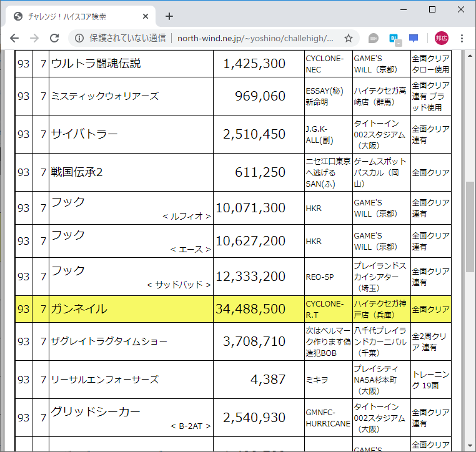Click the score 3,708,710
The width and height of the screenshot is (476, 452).
pyautogui.click(x=254, y=341)
